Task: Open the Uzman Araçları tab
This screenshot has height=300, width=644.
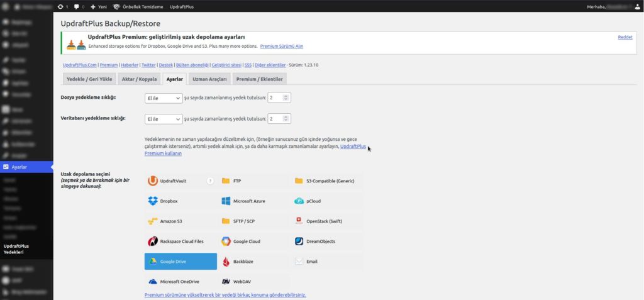Action: click(x=208, y=79)
